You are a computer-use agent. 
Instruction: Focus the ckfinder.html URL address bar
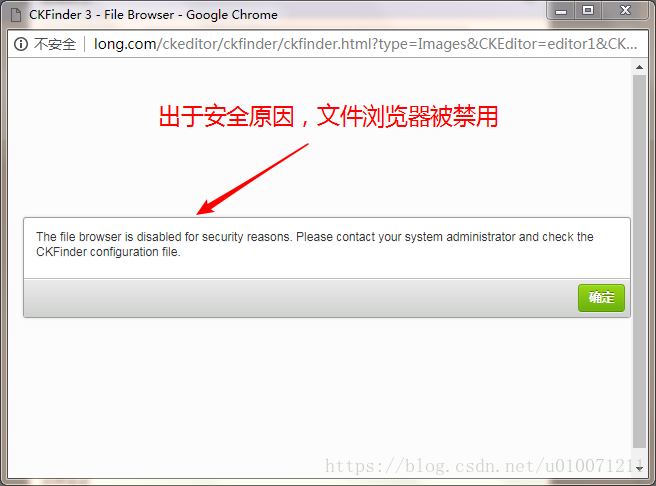click(x=365, y=44)
